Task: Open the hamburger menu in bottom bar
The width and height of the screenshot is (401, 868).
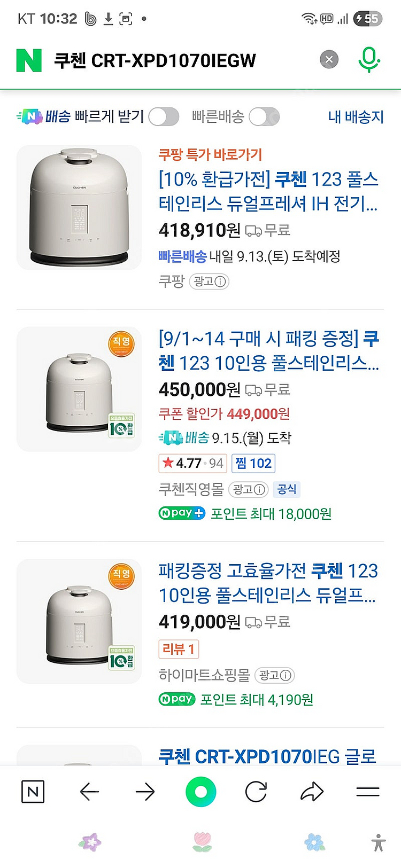Action: pos(368,792)
